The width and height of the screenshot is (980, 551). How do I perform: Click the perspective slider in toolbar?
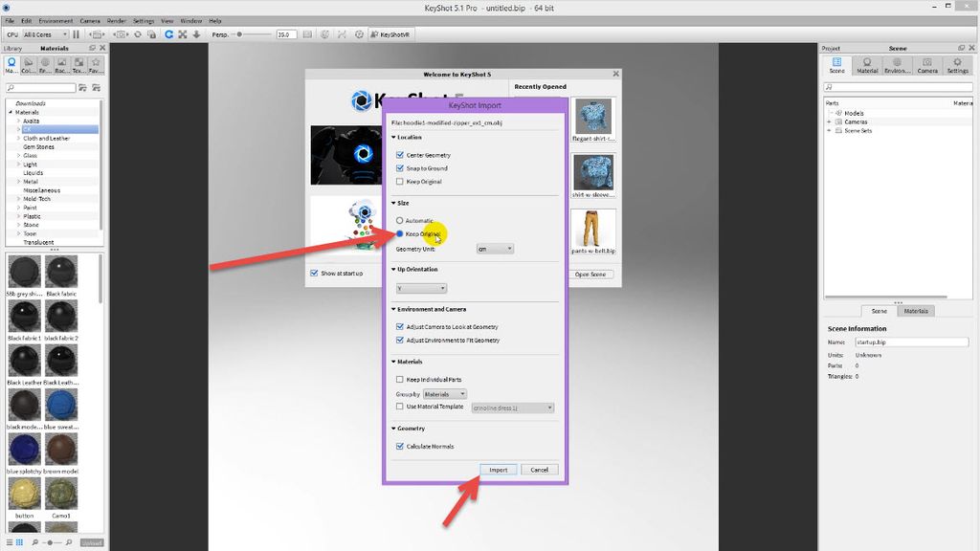pyautogui.click(x=239, y=34)
